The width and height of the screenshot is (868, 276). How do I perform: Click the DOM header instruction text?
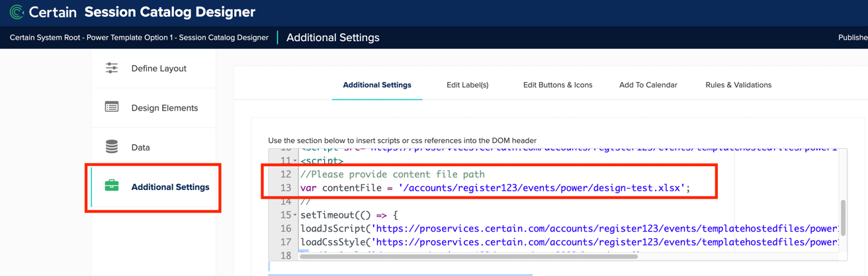pyautogui.click(x=402, y=140)
